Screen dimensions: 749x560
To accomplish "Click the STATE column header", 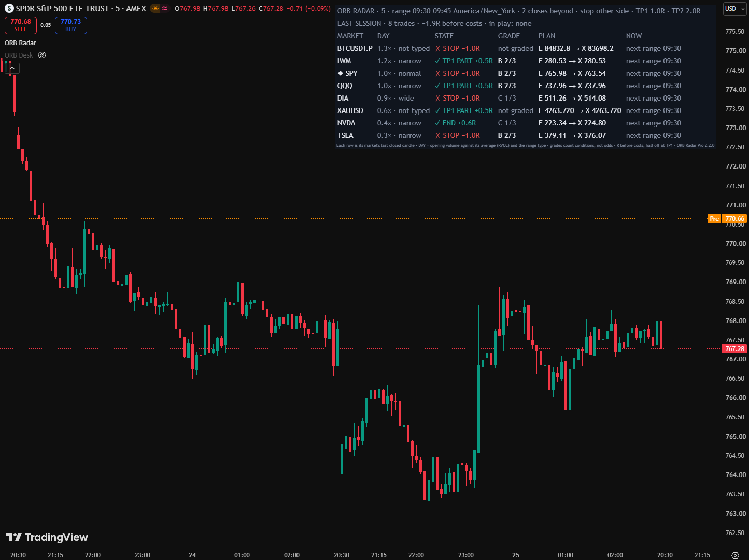I will pos(444,36).
